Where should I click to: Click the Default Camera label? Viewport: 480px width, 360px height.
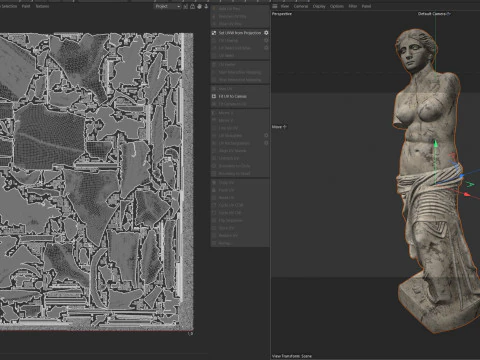click(434, 14)
